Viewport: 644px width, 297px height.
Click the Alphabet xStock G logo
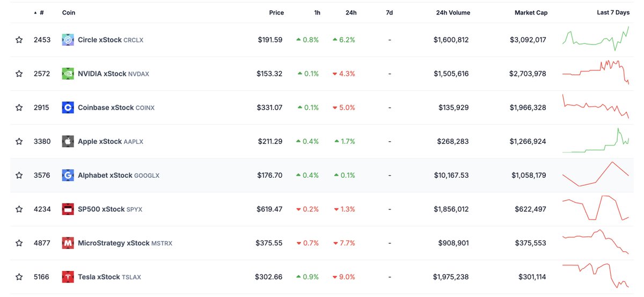68,175
